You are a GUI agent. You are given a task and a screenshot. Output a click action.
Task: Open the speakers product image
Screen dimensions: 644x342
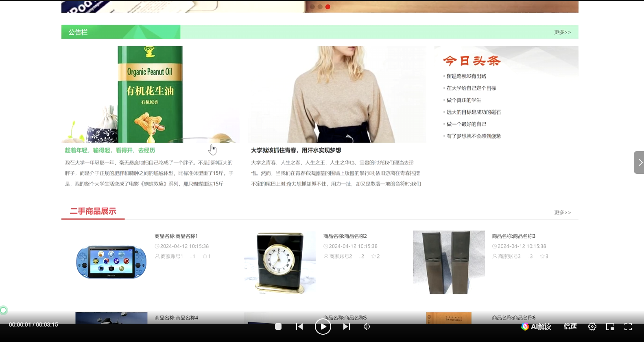pyautogui.click(x=449, y=262)
